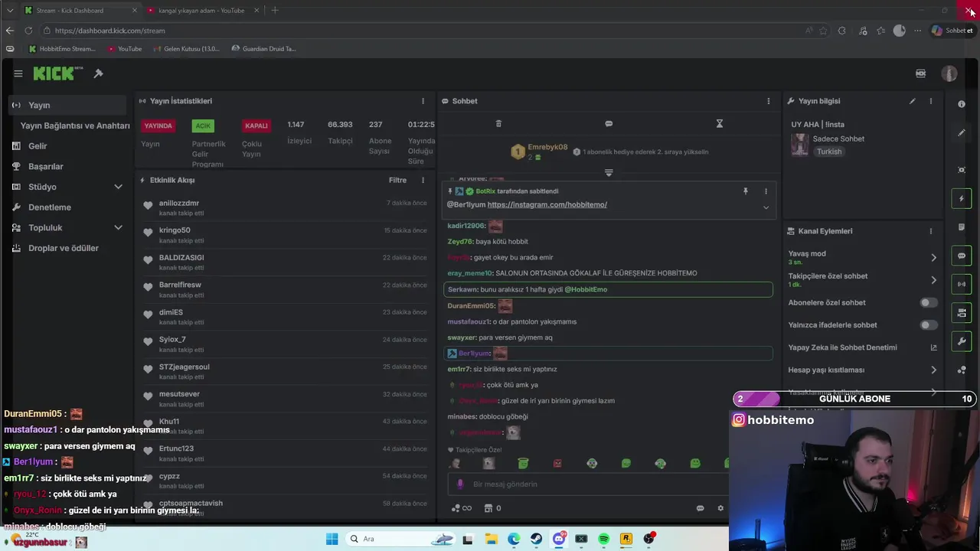This screenshot has width=980, height=551.
Task: Click the lightning bolt sidebar icon
Action: pyautogui.click(x=962, y=199)
